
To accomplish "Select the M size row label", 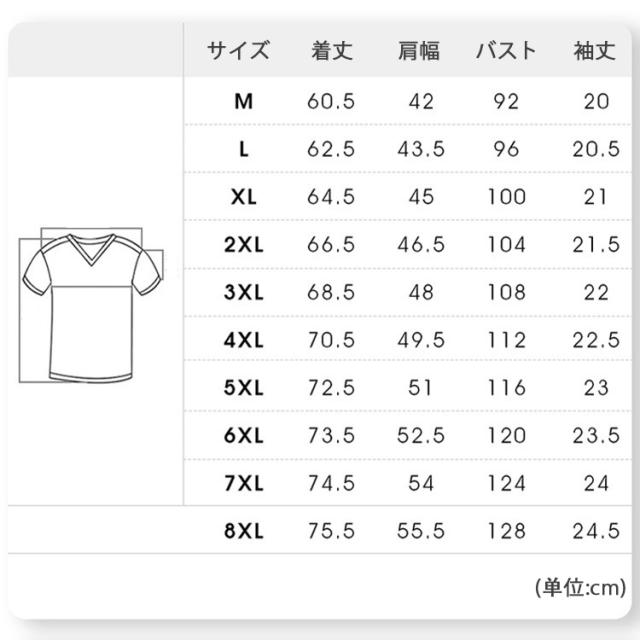I will [x=243, y=101].
